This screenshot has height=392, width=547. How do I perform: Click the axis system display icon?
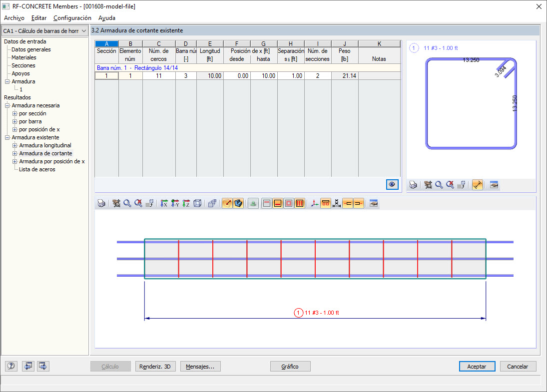pos(315,203)
